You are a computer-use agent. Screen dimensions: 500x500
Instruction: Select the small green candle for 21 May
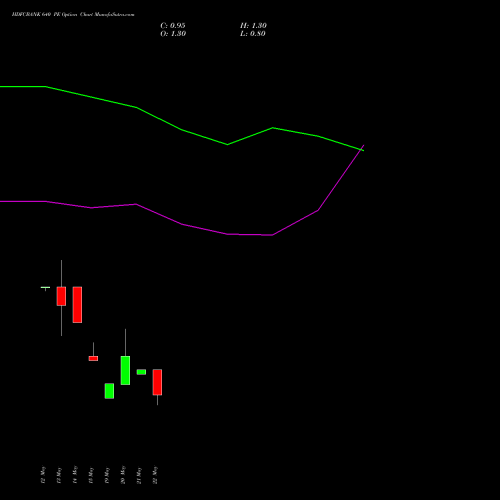[x=141, y=372]
